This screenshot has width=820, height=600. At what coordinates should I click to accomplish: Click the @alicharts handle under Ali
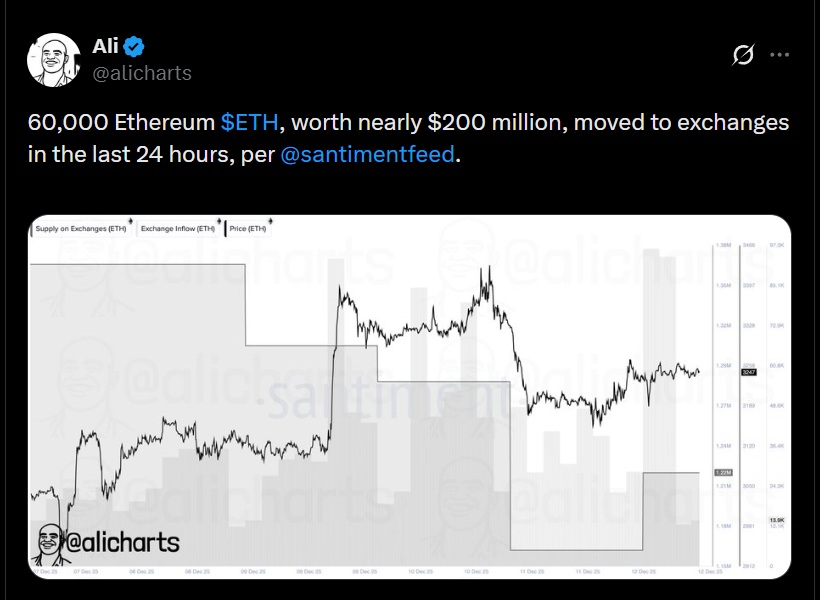144,72
